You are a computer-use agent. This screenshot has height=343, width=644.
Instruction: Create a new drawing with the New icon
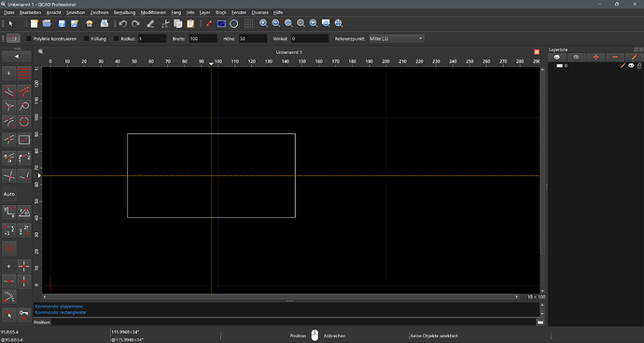coord(35,23)
